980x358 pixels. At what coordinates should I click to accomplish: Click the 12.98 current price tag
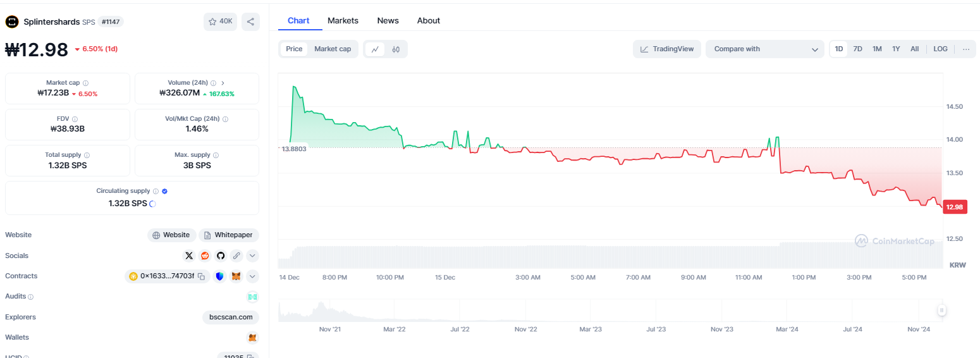(x=955, y=207)
